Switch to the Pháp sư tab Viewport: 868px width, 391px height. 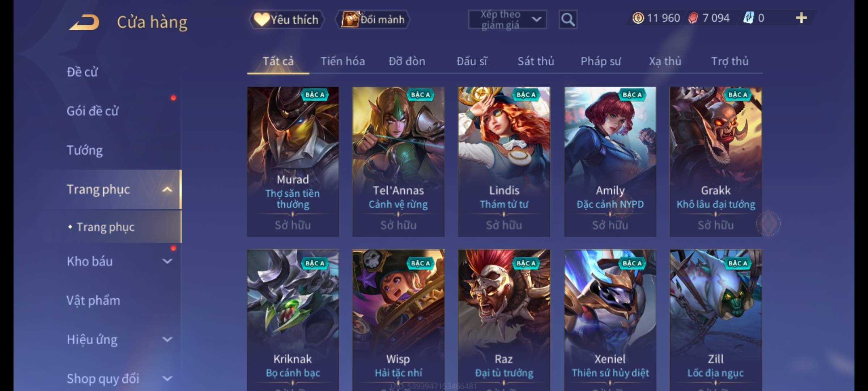click(601, 61)
